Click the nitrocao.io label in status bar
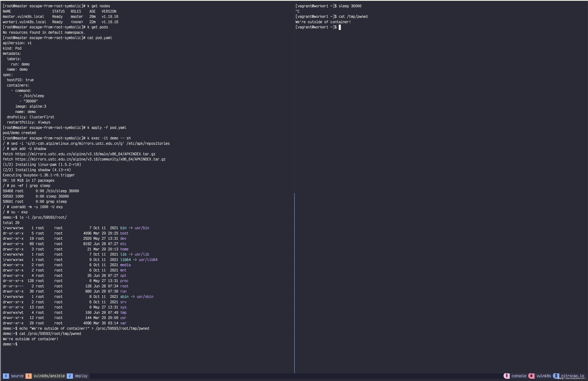Screen dimensions: 588x381 point(572,376)
